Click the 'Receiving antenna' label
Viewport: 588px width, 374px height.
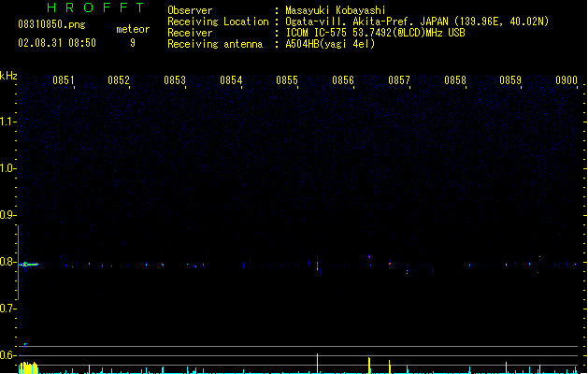click(x=215, y=44)
